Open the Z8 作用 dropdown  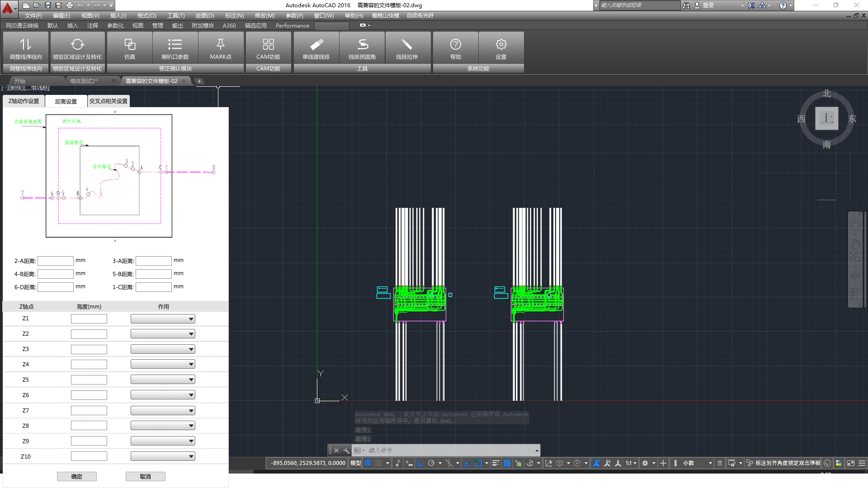tap(163, 426)
